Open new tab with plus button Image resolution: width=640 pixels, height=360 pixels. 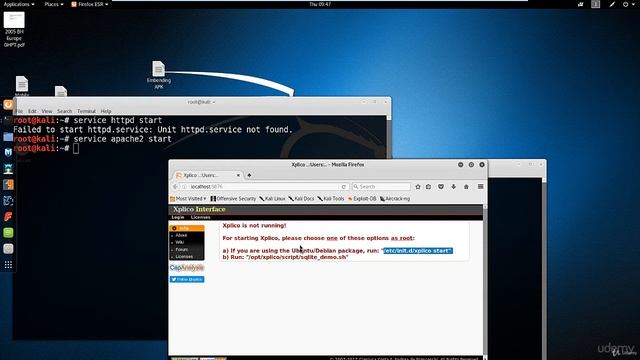click(249, 175)
